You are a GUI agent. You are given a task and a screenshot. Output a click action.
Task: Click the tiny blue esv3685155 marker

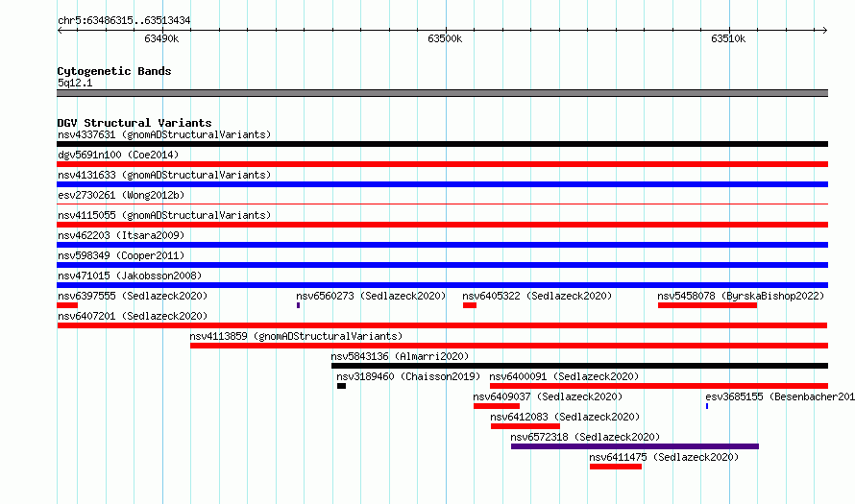tap(707, 406)
